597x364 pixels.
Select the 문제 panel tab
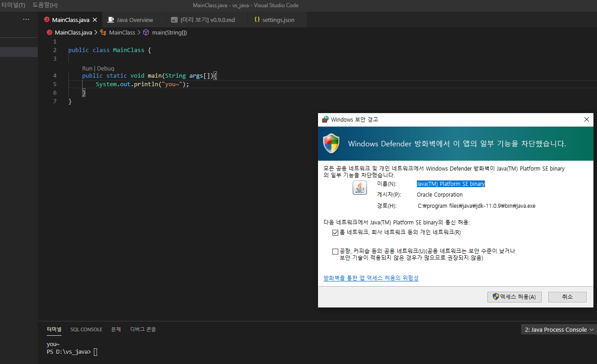tap(116, 329)
